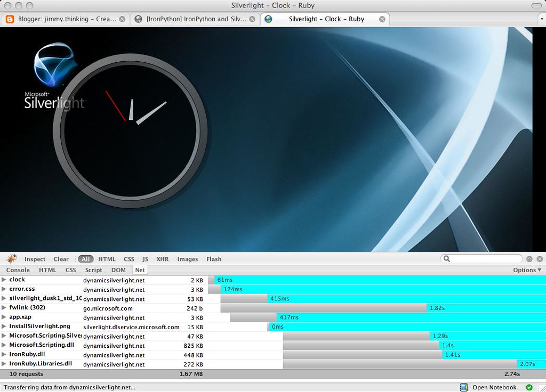546x392 pixels.
Task: Click the Open Notebook icon in status bar
Action: click(x=463, y=387)
